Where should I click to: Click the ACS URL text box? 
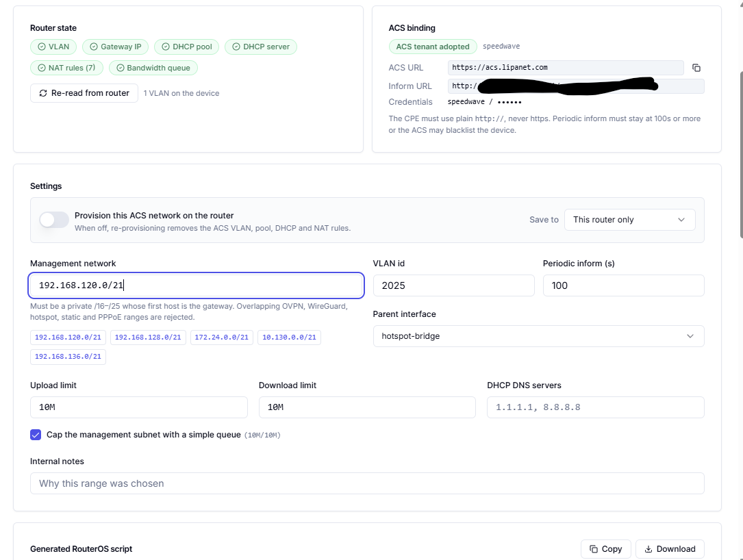[x=566, y=68]
